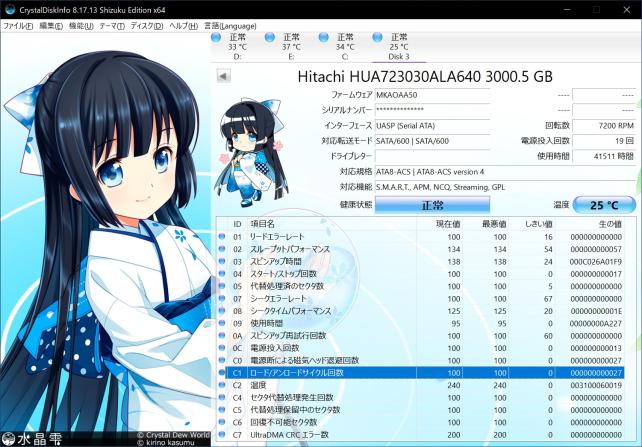The width and height of the screenshot is (642, 447).
Task: Click raw value 00000000A227
Action: click(596, 323)
